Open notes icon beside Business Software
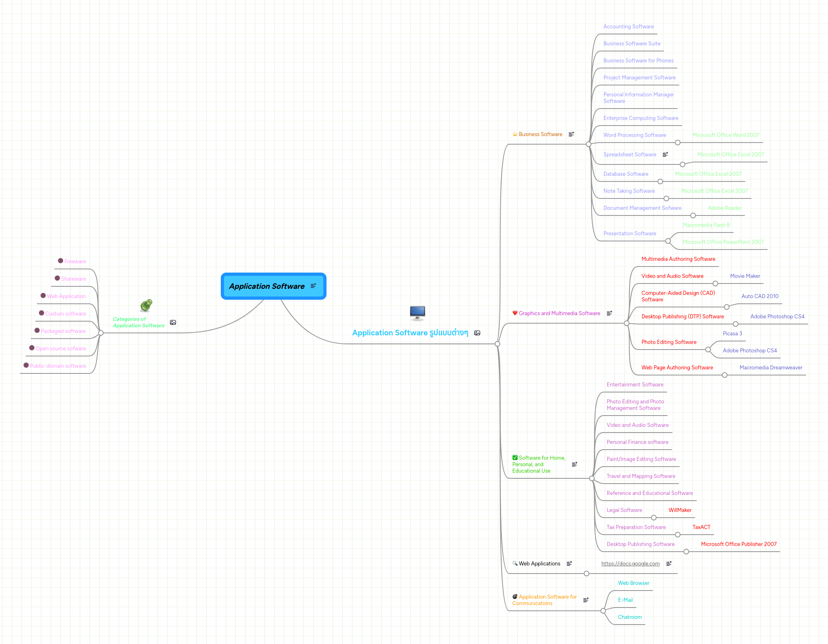This screenshot has width=828, height=644. point(571,134)
